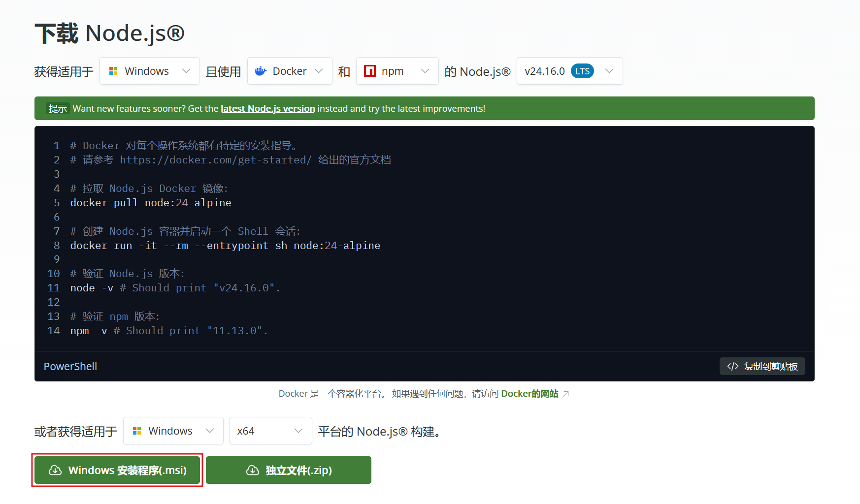Screen dimensions: 860x504
Task: Click the Windows 安装程序(.msi) download button
Action: [x=117, y=470]
